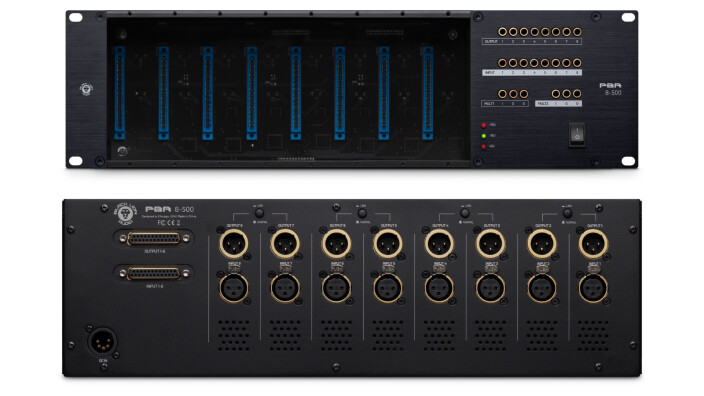Click the PBR 8-500 text on front panel
The height and width of the screenshot is (396, 704).
(611, 89)
